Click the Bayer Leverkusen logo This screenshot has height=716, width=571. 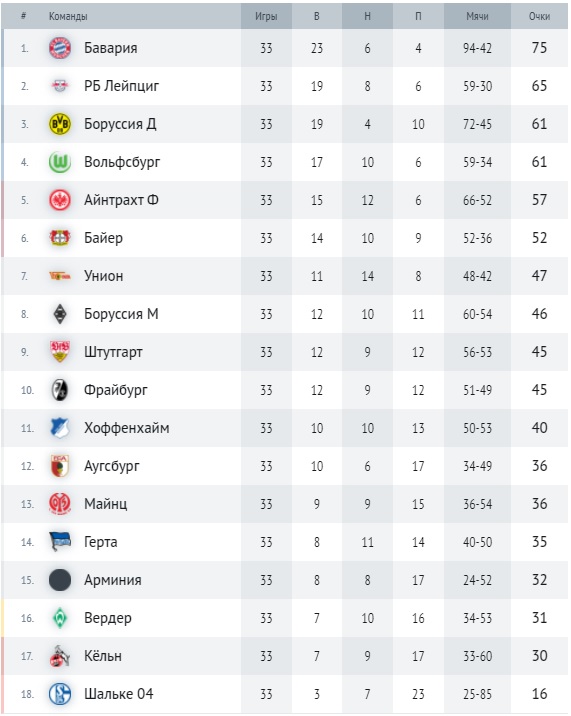(x=60, y=238)
